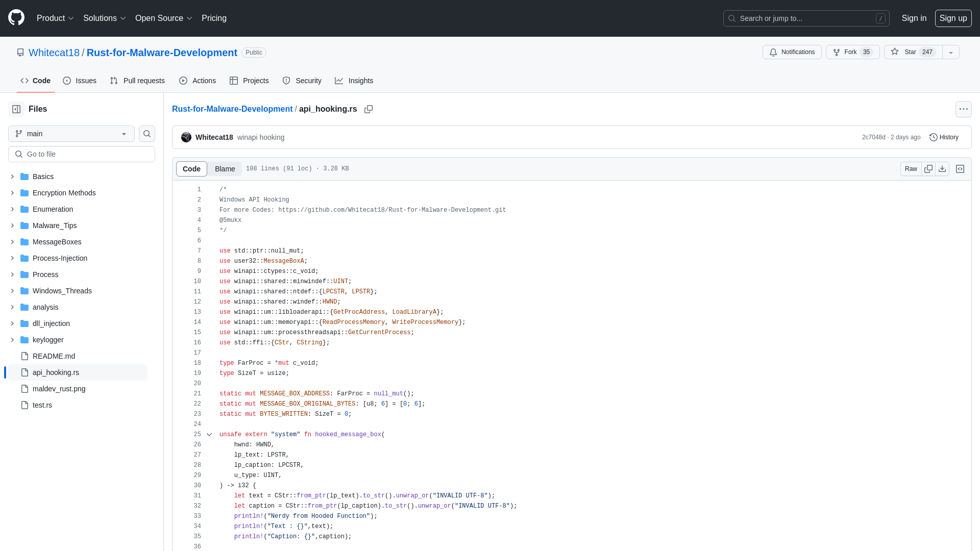Collapse the hooked_message_box function at line 25

pos(209,435)
